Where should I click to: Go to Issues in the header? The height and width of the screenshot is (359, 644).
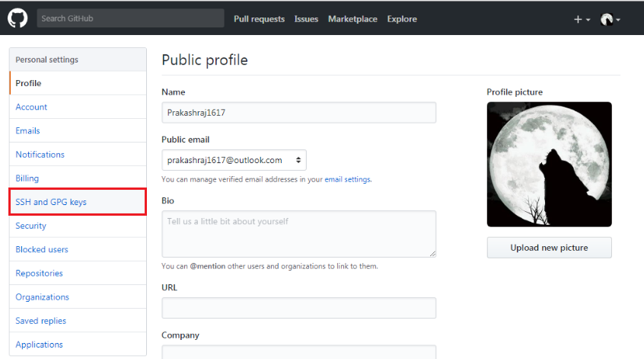tap(306, 19)
